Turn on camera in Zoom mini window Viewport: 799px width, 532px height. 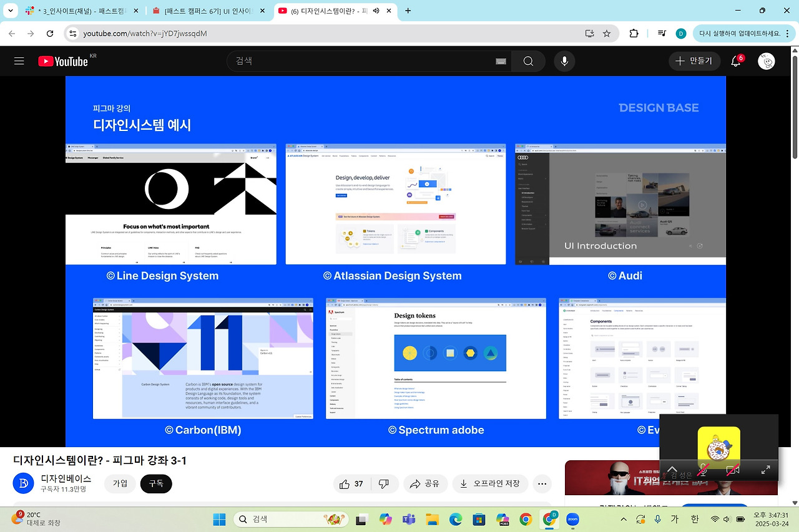point(733,470)
